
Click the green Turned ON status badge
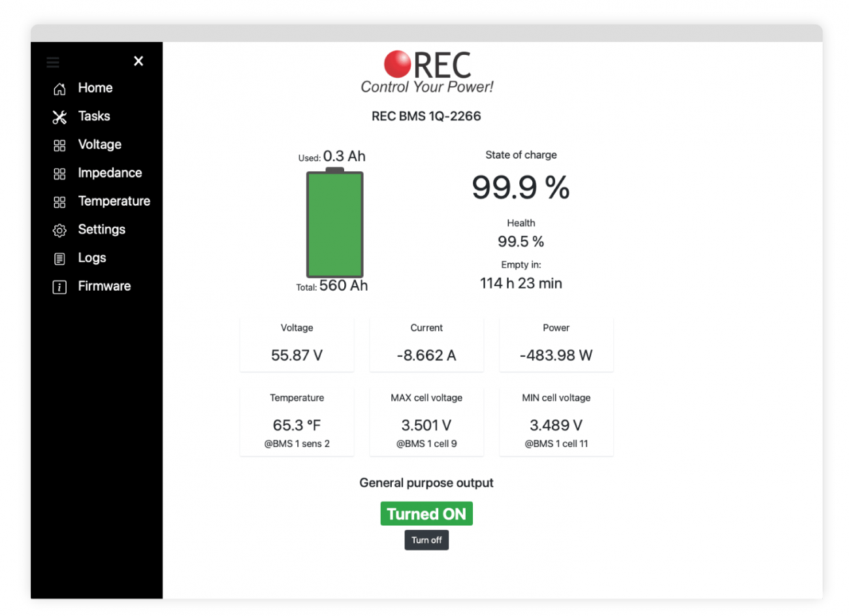click(426, 514)
